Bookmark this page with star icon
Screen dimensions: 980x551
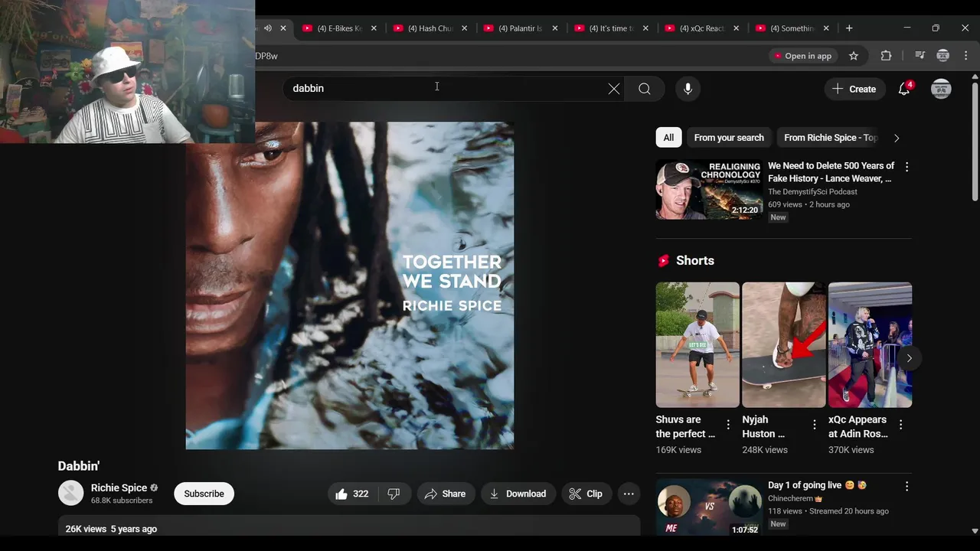click(854, 56)
